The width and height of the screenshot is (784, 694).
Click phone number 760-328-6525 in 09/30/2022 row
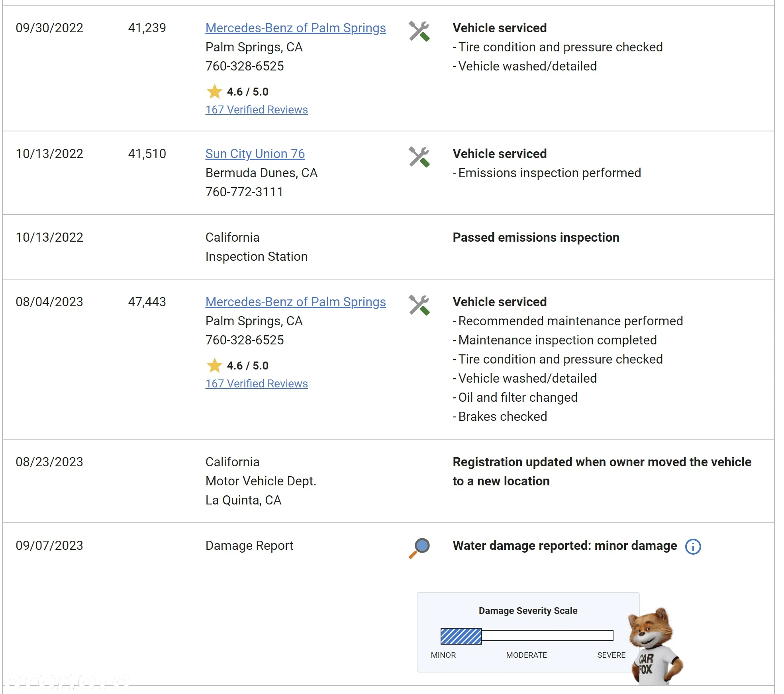pos(245,66)
